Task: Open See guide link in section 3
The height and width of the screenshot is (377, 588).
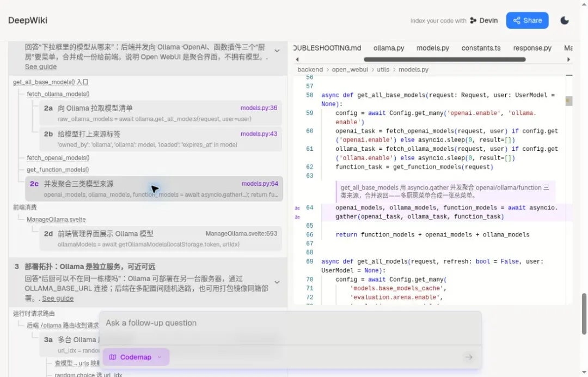Action: tap(58, 299)
